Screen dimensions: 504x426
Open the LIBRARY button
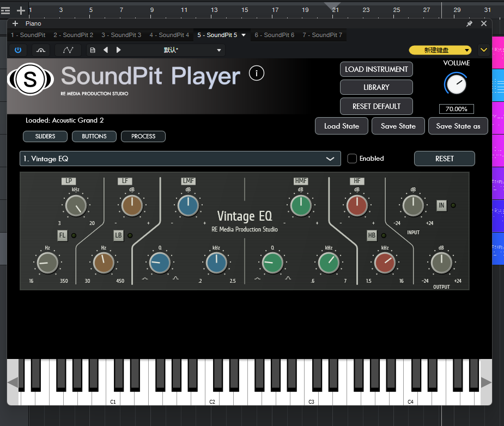[376, 87]
